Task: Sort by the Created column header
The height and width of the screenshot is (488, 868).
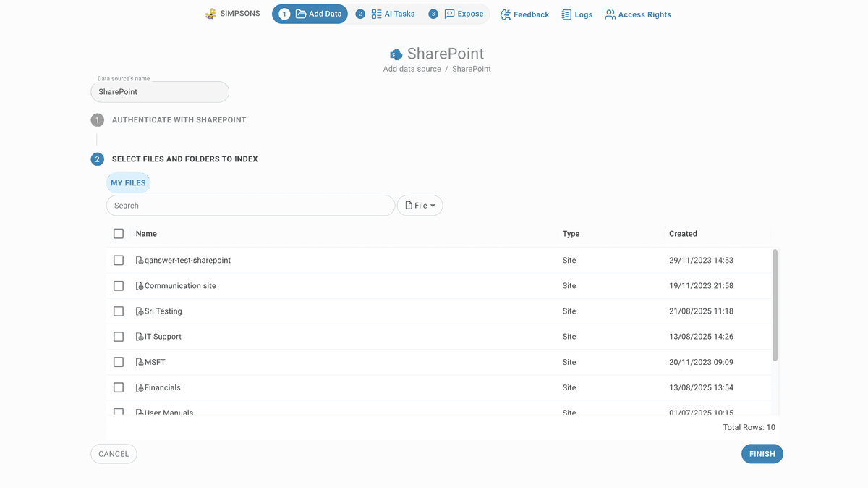Action: (x=683, y=234)
